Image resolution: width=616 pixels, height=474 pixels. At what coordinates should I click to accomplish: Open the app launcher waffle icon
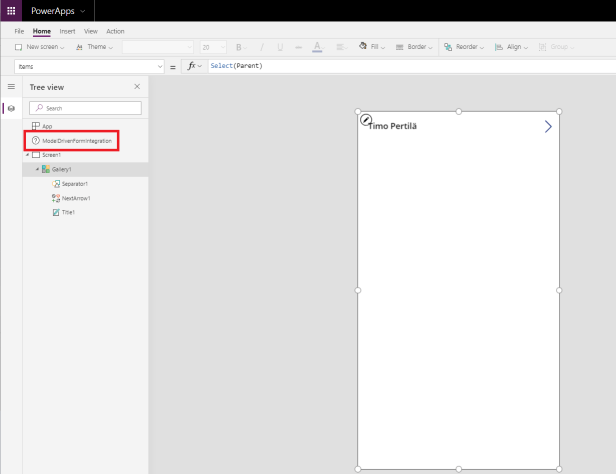point(11,11)
